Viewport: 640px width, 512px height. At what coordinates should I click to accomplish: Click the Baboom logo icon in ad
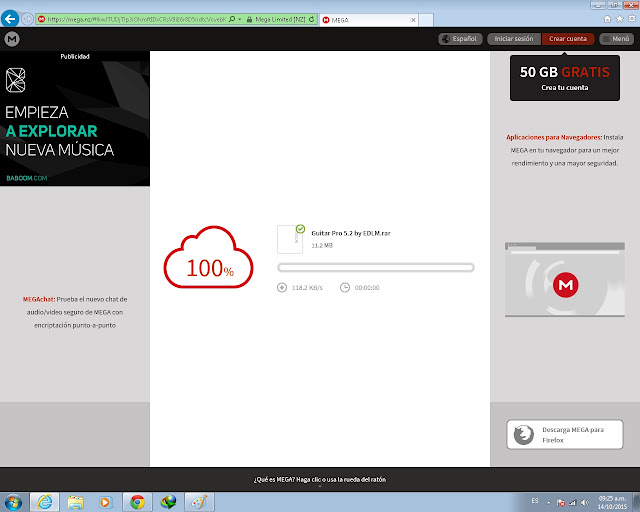(x=16, y=80)
